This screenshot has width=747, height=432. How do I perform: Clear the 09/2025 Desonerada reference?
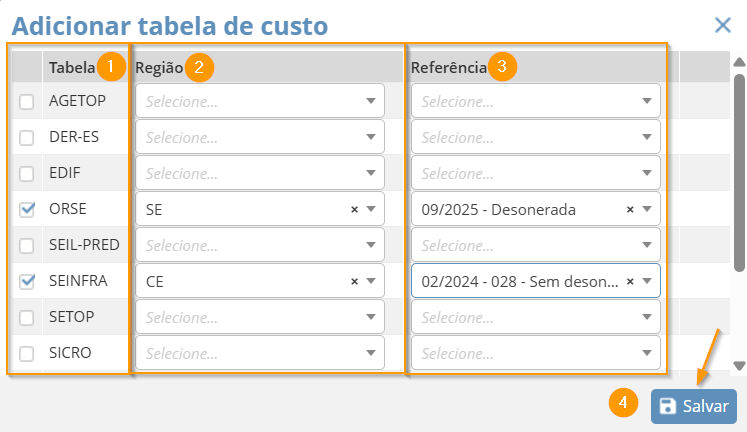(x=630, y=210)
